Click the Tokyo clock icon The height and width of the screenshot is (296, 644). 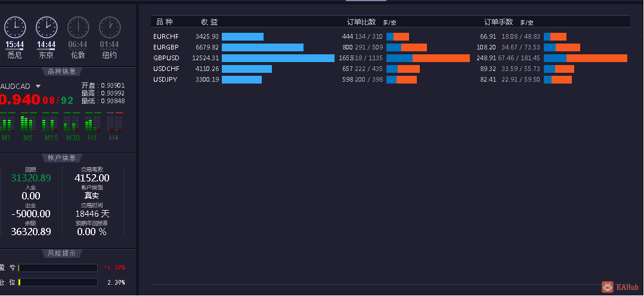(x=47, y=27)
